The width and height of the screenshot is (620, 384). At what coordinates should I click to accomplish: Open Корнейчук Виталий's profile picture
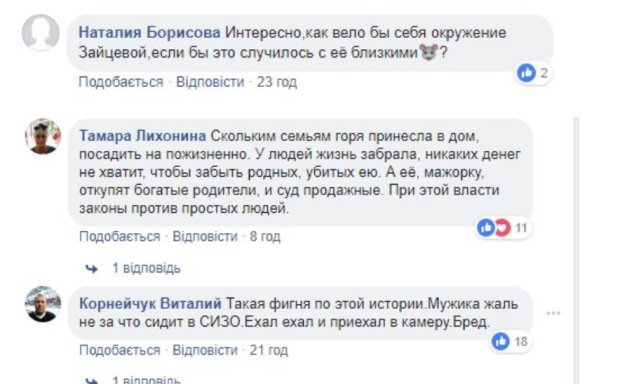43,304
